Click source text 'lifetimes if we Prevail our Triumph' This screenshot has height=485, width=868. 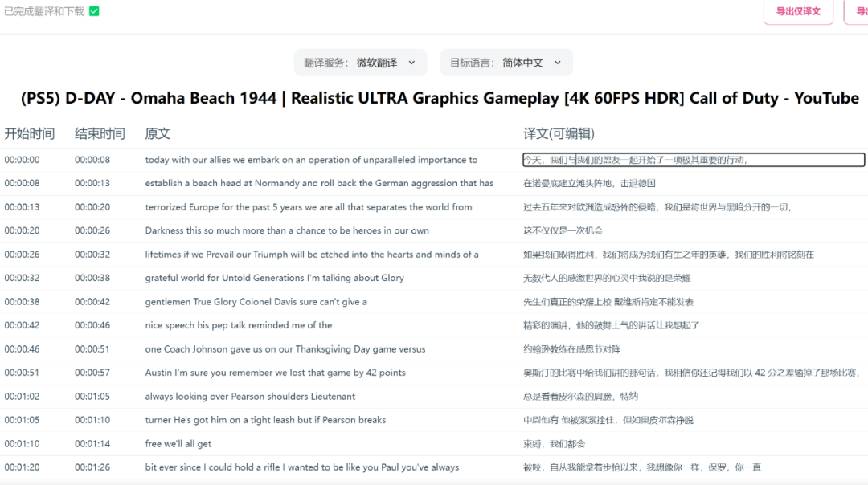coord(312,255)
